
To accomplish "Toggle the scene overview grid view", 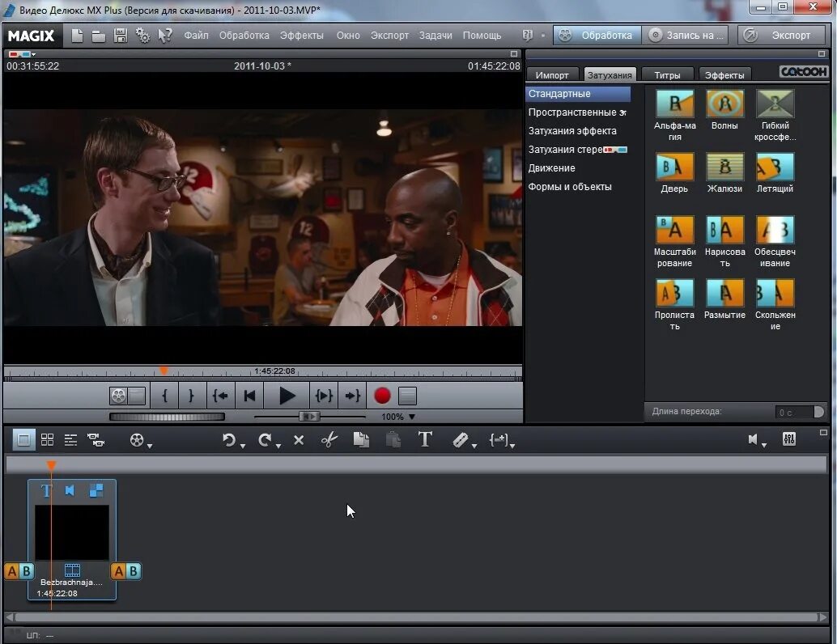I will tap(48, 439).
